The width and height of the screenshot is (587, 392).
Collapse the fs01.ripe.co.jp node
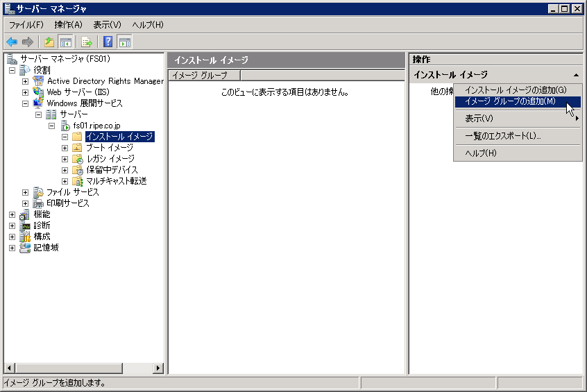coord(51,126)
